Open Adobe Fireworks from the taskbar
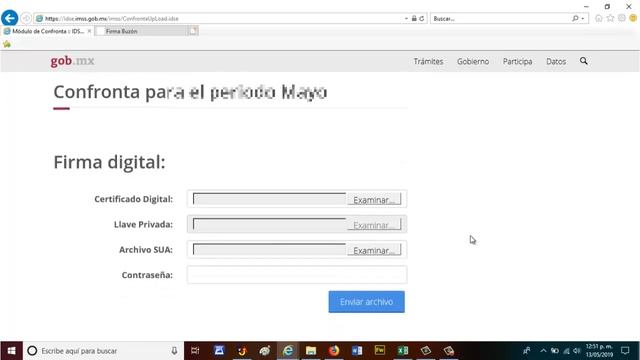 pyautogui.click(x=380, y=351)
